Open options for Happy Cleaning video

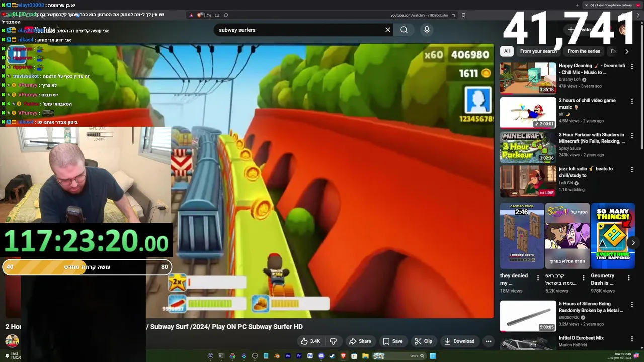click(x=632, y=66)
